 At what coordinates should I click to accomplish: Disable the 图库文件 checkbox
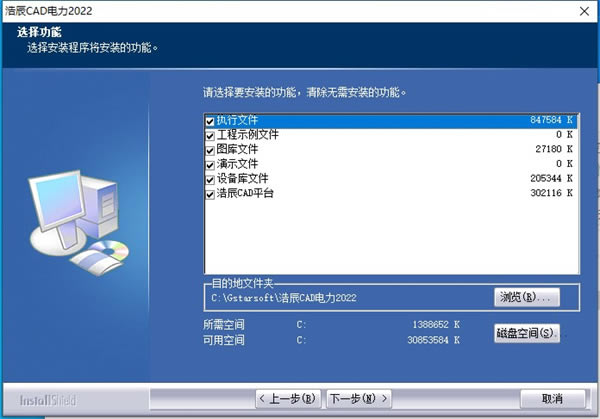click(210, 150)
